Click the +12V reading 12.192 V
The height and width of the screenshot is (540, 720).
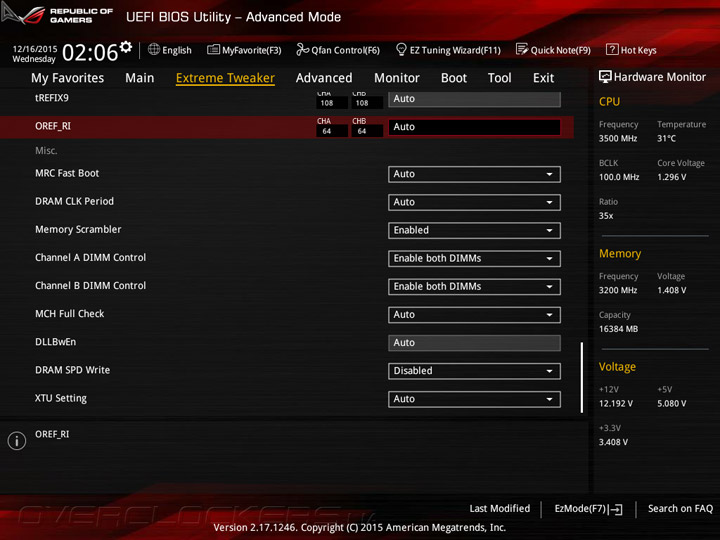pos(616,404)
